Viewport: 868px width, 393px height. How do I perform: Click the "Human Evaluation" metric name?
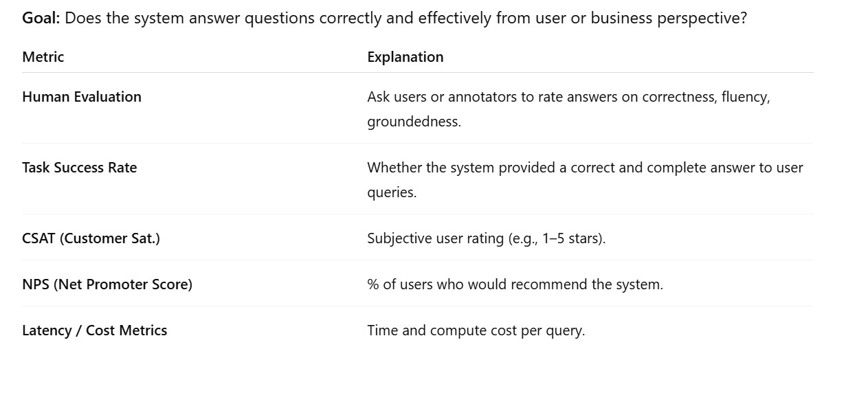click(x=82, y=97)
